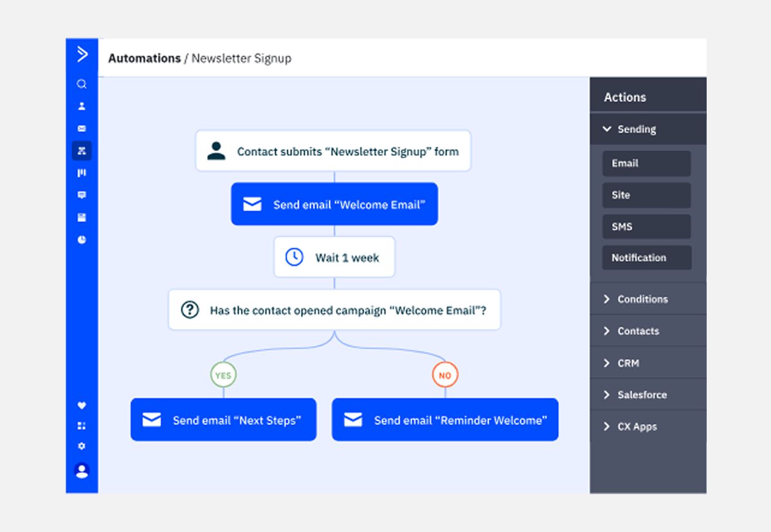
Task: Select the Notification action button
Action: coord(647,258)
